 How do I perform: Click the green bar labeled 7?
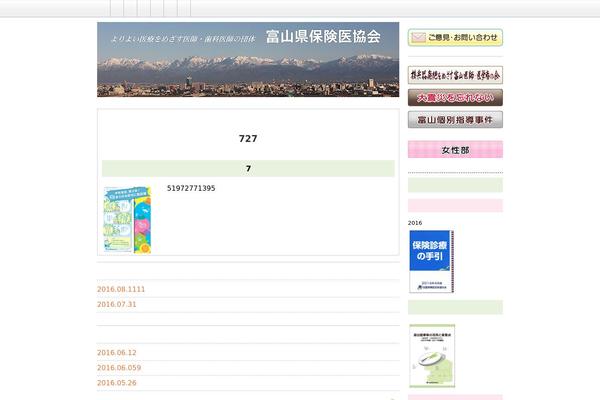(x=248, y=168)
